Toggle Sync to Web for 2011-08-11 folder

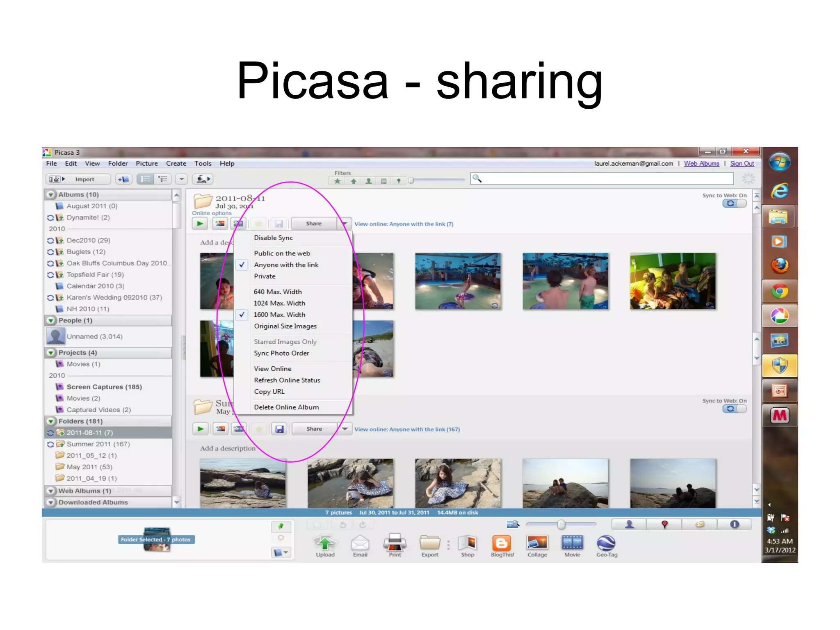[734, 203]
